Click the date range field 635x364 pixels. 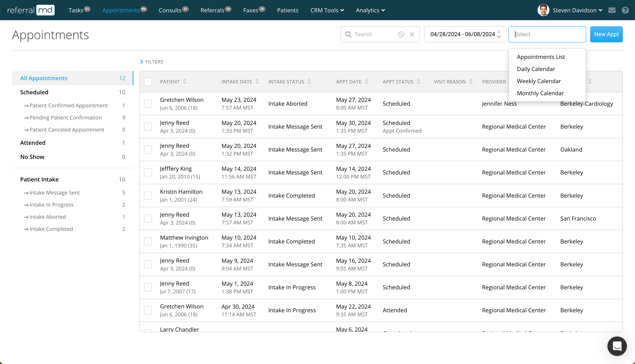(x=462, y=34)
